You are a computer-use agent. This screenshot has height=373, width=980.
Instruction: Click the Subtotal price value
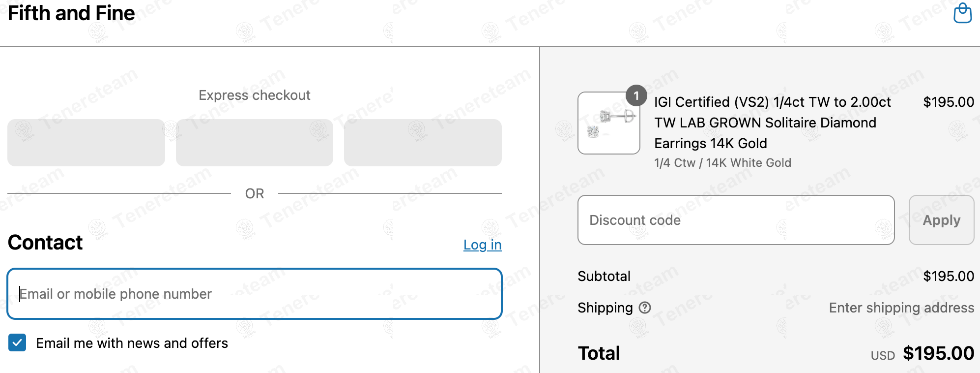coord(949,276)
